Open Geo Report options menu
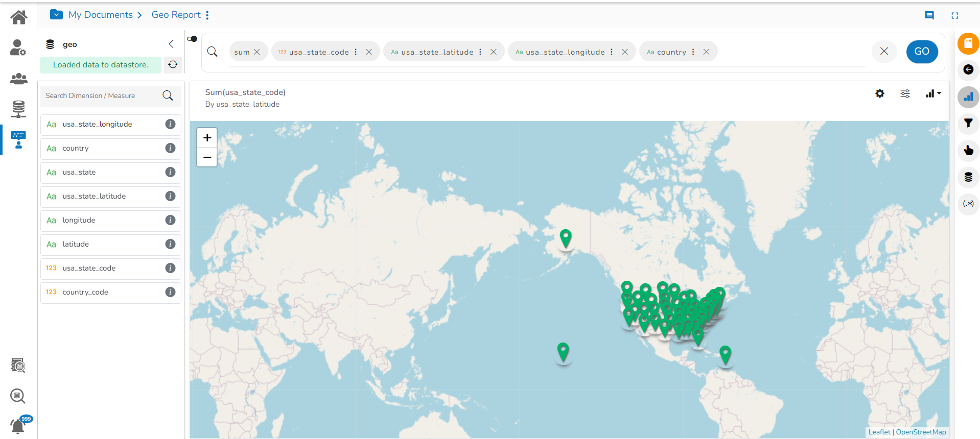980x439 pixels. pyautogui.click(x=207, y=15)
